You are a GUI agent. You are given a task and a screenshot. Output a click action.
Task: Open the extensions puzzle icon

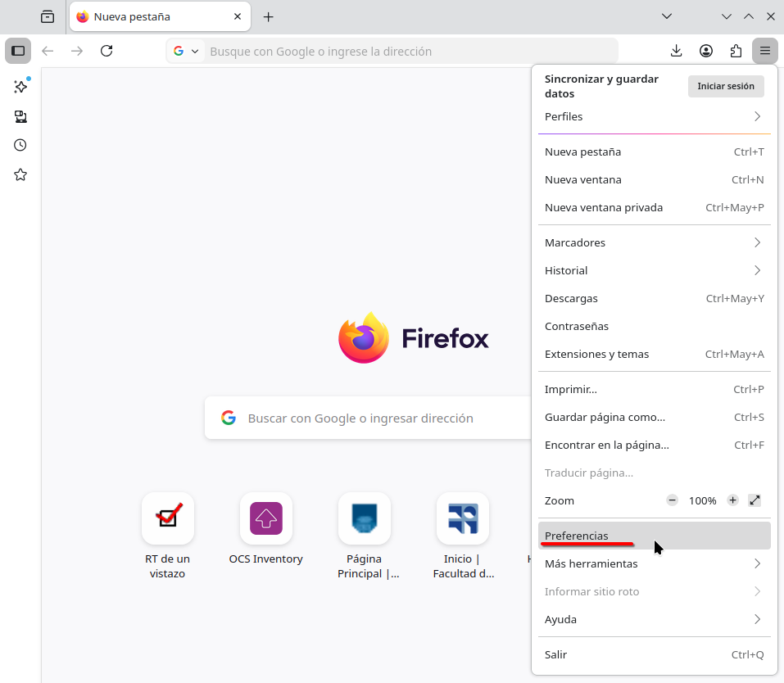(736, 51)
